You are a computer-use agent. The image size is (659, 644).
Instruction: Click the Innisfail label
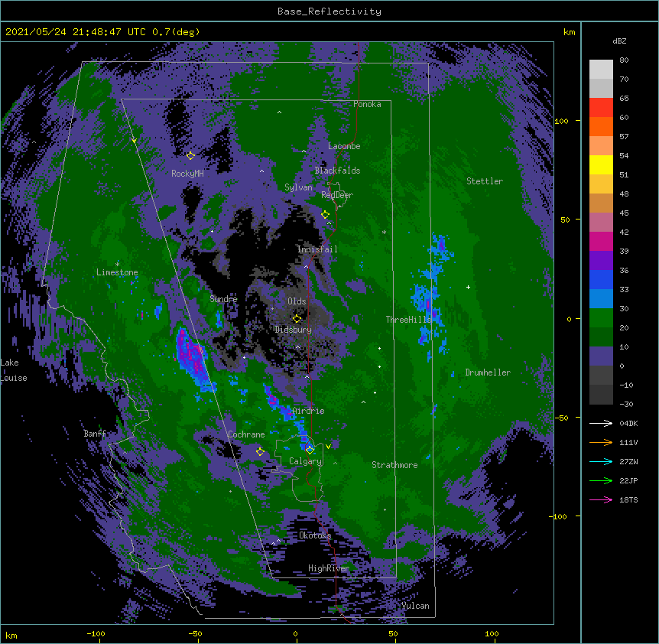point(317,249)
